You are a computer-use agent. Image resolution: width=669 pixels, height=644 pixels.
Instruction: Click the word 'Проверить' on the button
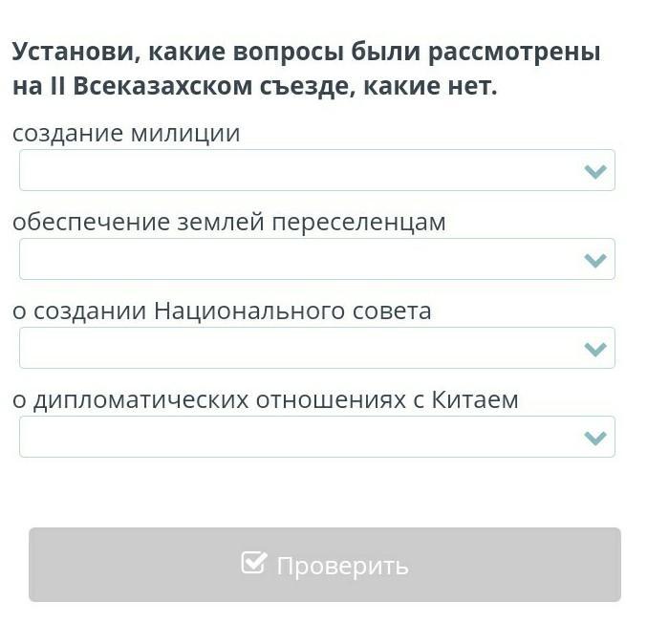pyautogui.click(x=342, y=566)
